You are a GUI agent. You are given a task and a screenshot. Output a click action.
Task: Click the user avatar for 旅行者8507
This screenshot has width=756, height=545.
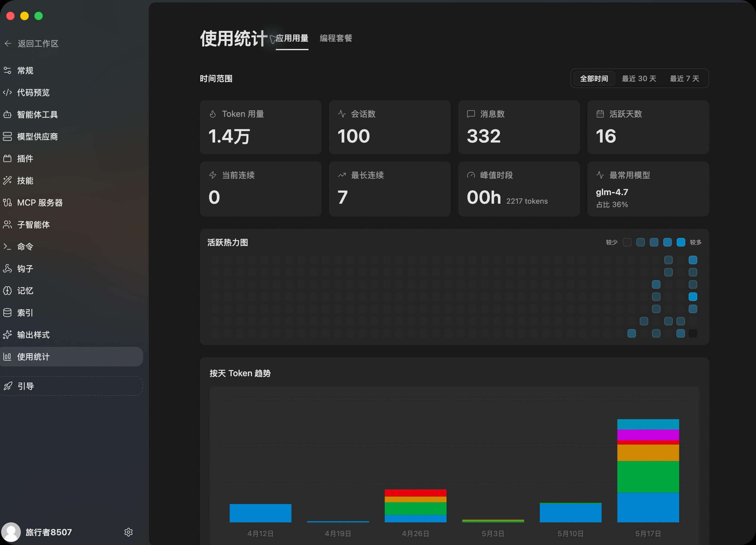[11, 532]
